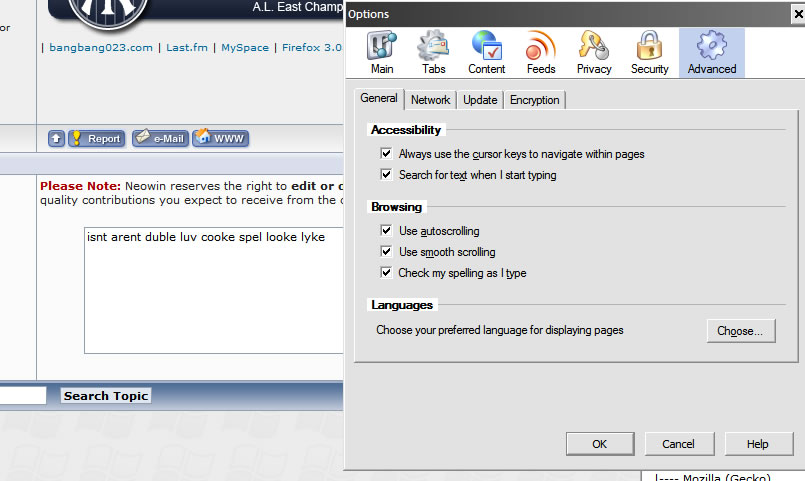This screenshot has height=481, width=805.
Task: Open the MySpace signature link
Action: tap(245, 47)
